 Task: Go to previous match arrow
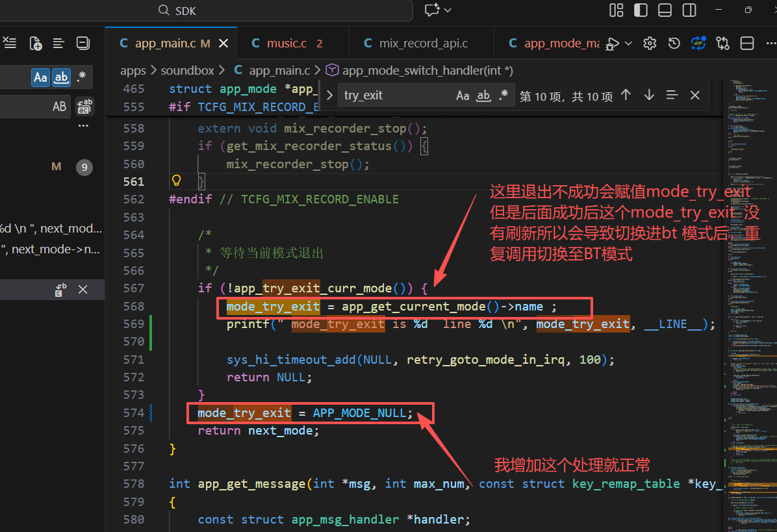(x=626, y=95)
